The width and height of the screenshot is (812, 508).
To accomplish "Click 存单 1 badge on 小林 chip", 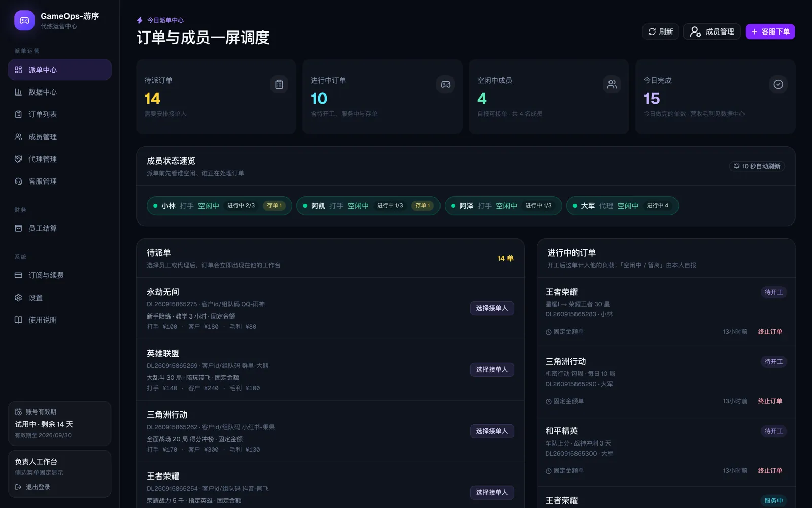I will tap(275, 206).
